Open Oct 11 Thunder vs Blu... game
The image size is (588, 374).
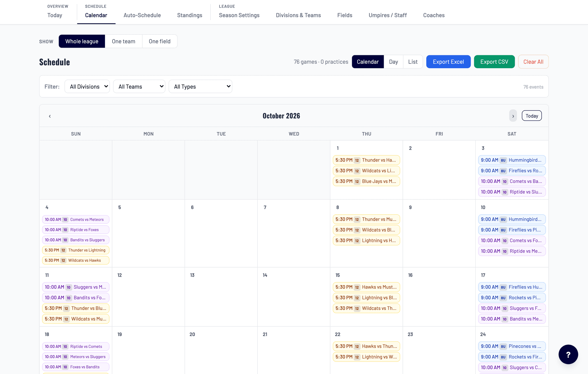coord(76,308)
